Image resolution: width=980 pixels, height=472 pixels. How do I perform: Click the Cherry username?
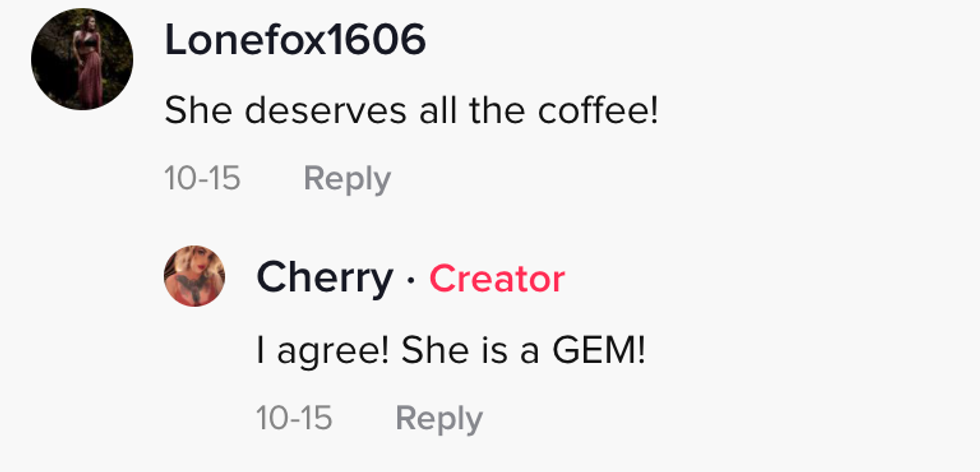(x=324, y=279)
